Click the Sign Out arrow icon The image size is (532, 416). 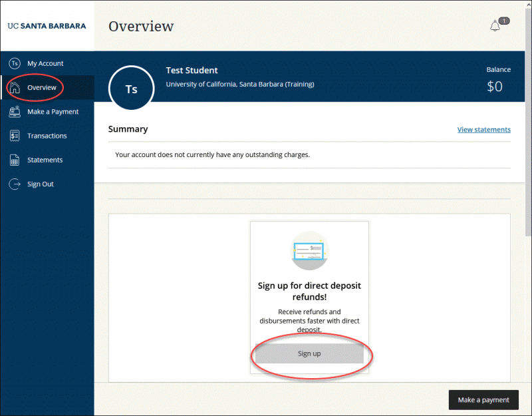[15, 184]
